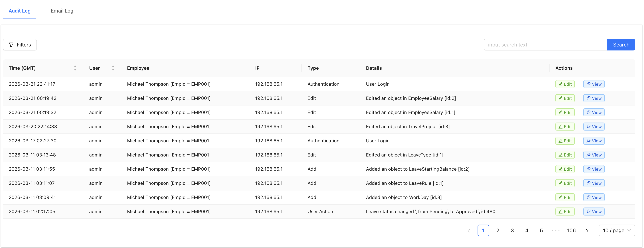Sort the table by Time (GMT)
Image resolution: width=644 pixels, height=248 pixels.
75,68
